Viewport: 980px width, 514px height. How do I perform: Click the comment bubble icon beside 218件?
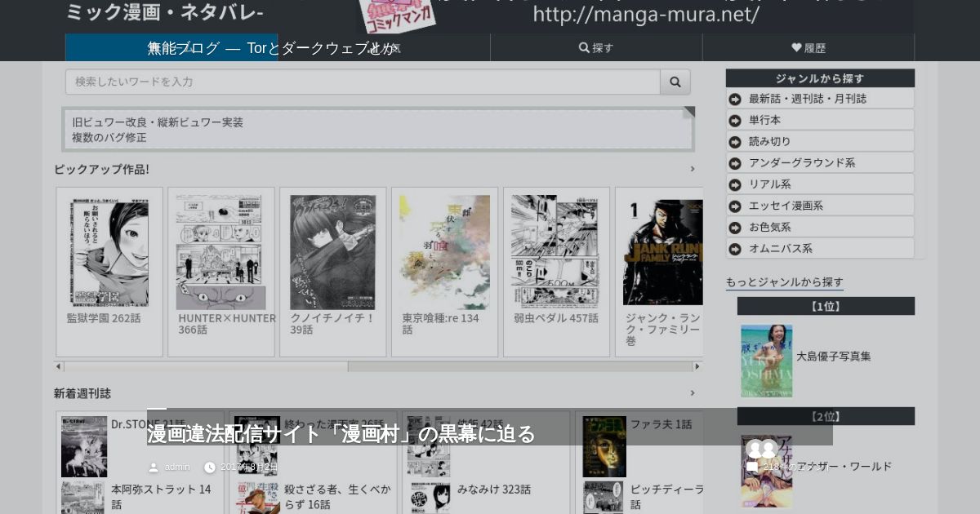[752, 467]
